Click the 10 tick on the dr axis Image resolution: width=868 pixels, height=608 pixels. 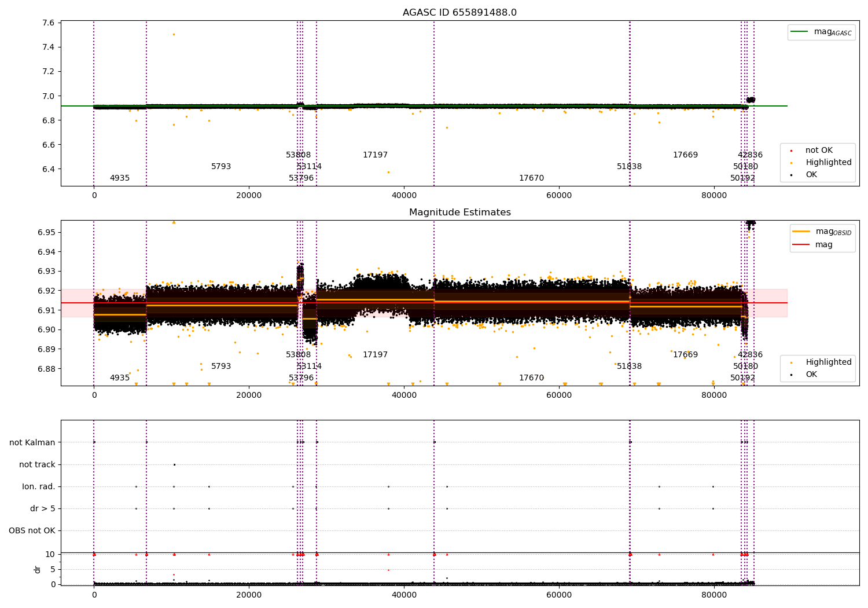[50, 554]
